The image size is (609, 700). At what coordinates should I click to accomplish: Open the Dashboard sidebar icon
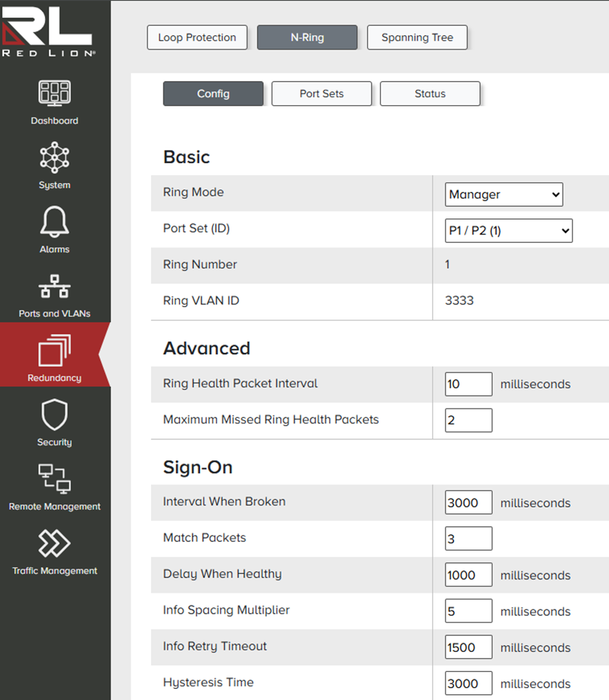(x=54, y=94)
